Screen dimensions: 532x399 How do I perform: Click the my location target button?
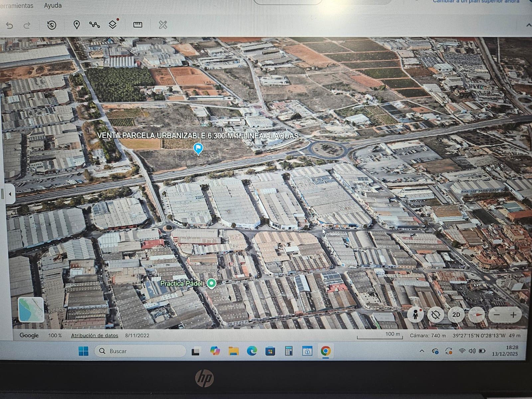click(436, 315)
